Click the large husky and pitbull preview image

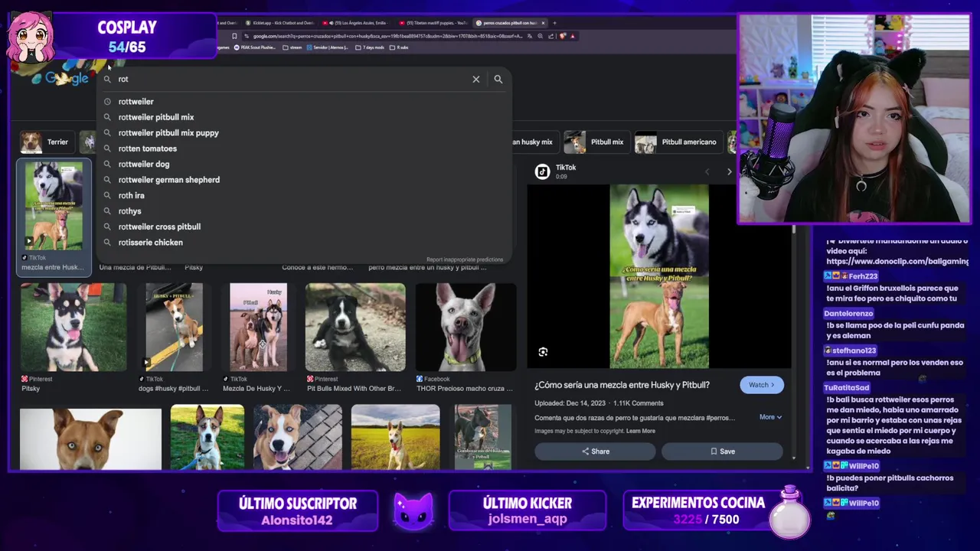pos(659,276)
